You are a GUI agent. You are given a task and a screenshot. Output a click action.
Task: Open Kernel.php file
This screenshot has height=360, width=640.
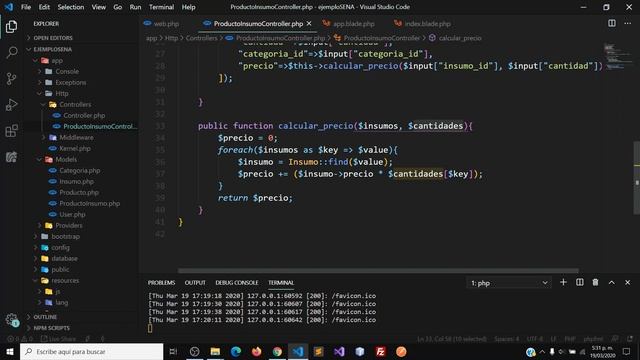pos(81,149)
